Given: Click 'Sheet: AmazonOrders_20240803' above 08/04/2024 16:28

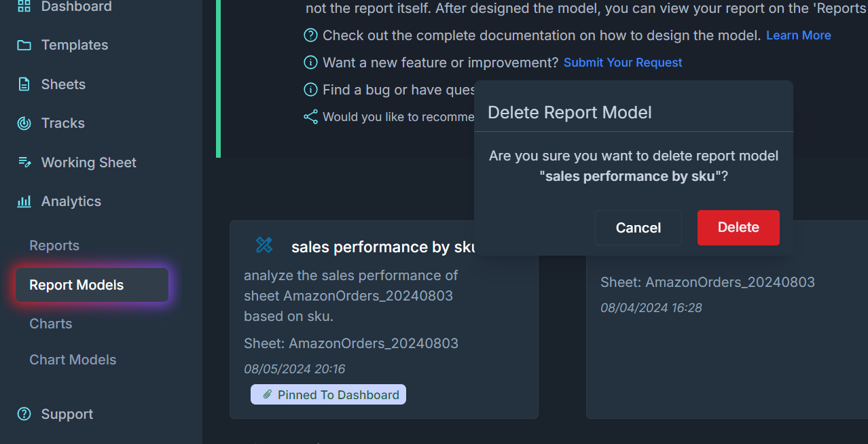Looking at the screenshot, I should click(x=708, y=282).
